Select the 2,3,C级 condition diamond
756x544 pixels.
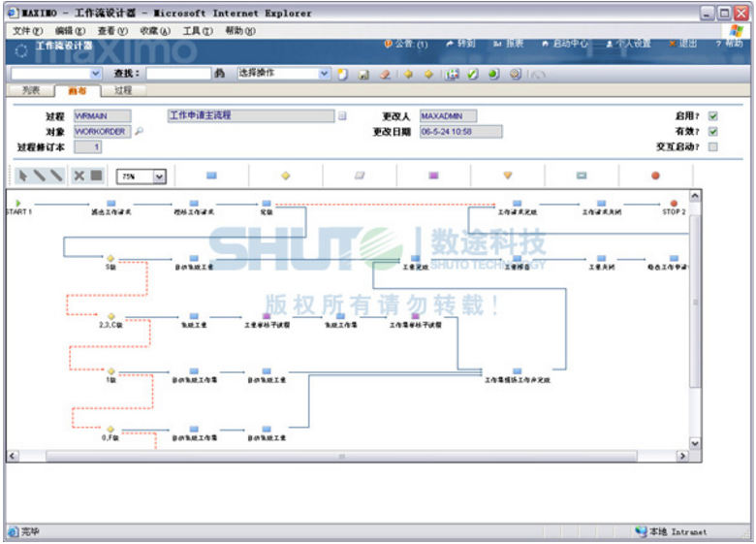click(110, 316)
